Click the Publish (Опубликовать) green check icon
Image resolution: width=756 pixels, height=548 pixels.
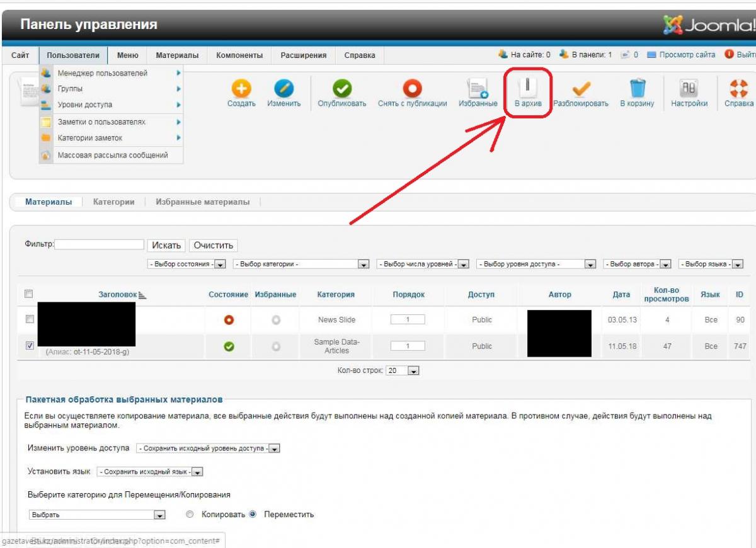[341, 89]
